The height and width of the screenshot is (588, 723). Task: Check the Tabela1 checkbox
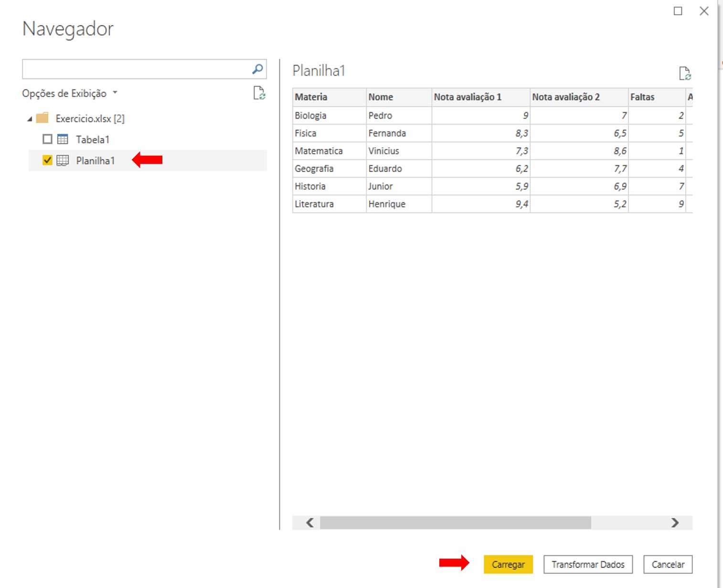click(x=47, y=139)
